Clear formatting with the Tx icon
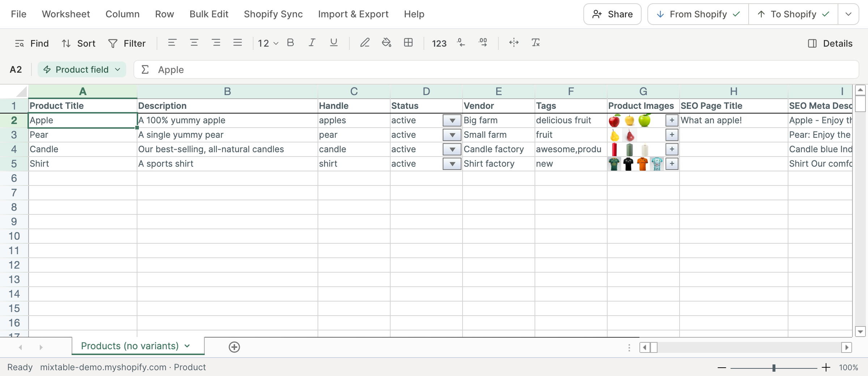 (x=536, y=43)
